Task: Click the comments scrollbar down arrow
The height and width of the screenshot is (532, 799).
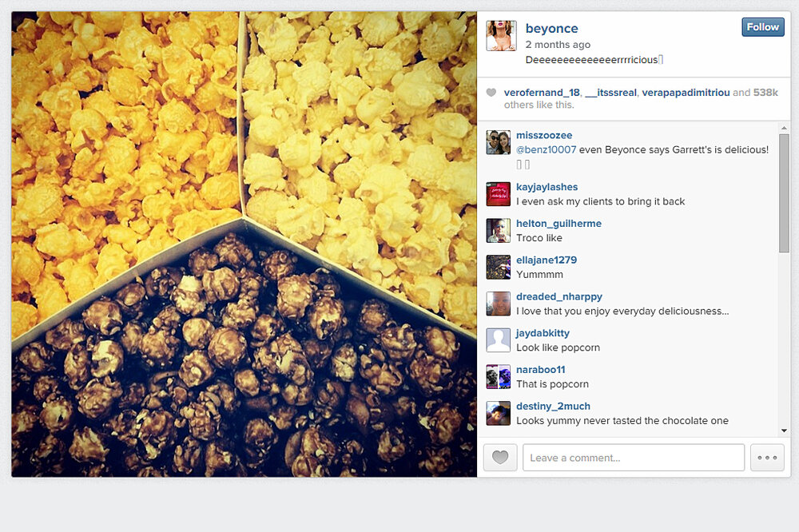Action: coord(784,431)
